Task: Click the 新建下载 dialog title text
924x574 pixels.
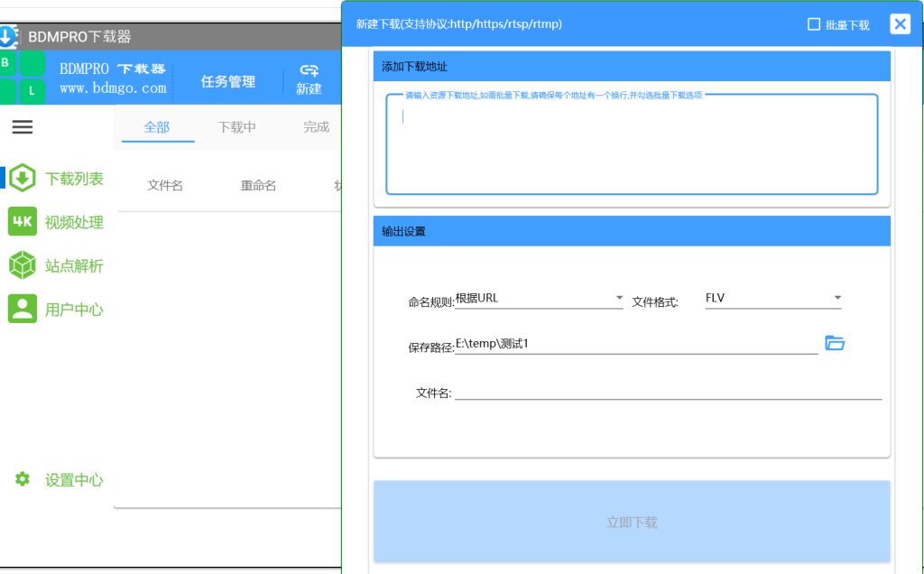Action: (459, 24)
